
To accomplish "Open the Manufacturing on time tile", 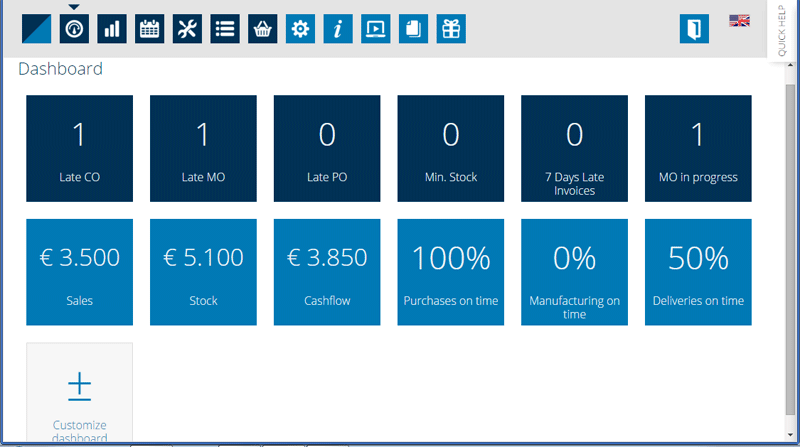I will (574, 272).
